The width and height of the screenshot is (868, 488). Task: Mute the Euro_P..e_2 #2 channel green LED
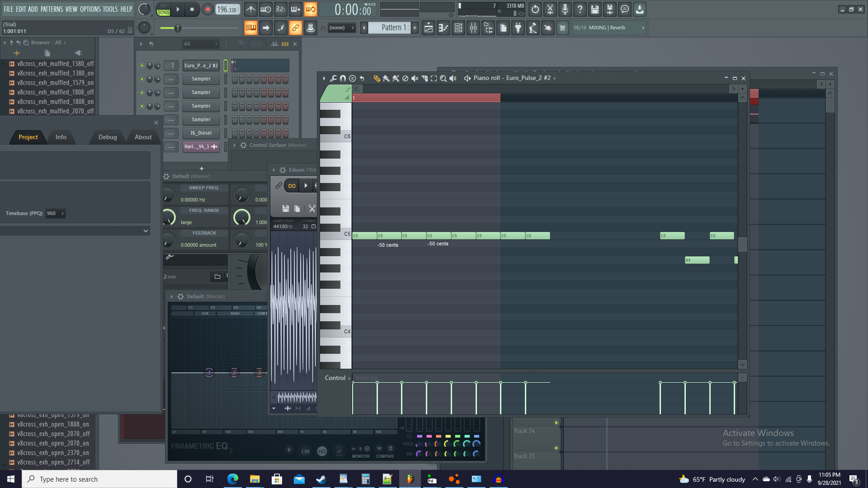142,66
